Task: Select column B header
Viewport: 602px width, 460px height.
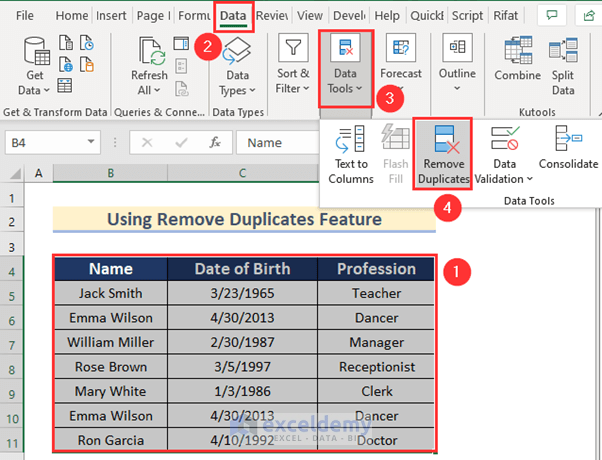Action: pyautogui.click(x=110, y=173)
